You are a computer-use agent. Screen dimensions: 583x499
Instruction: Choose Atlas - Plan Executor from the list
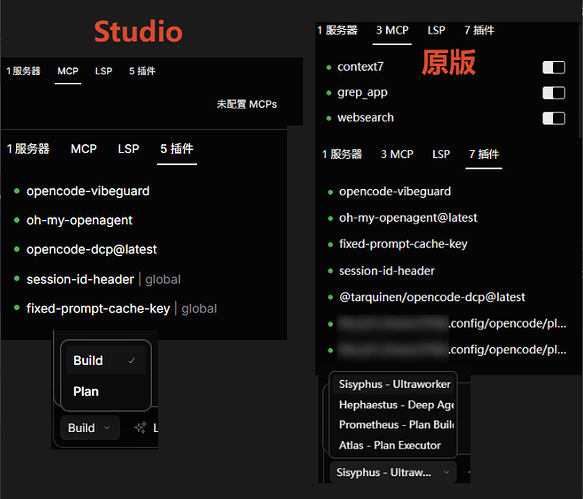tap(393, 445)
